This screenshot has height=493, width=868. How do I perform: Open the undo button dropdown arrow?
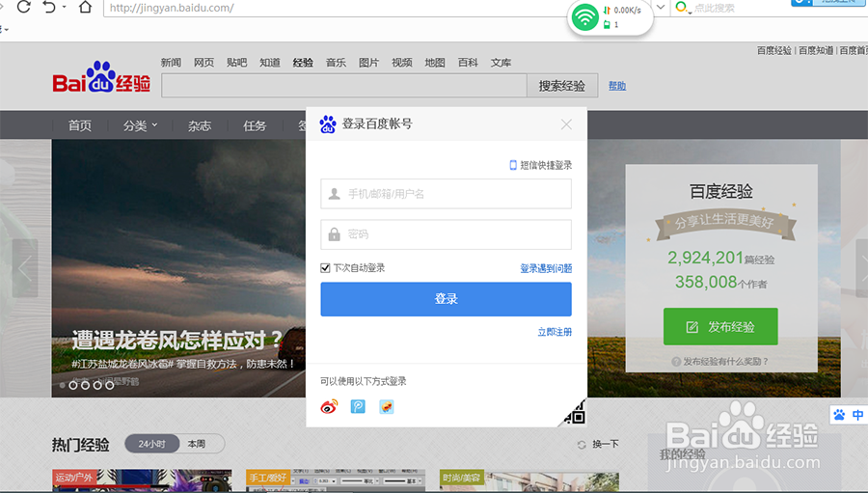click(x=64, y=7)
